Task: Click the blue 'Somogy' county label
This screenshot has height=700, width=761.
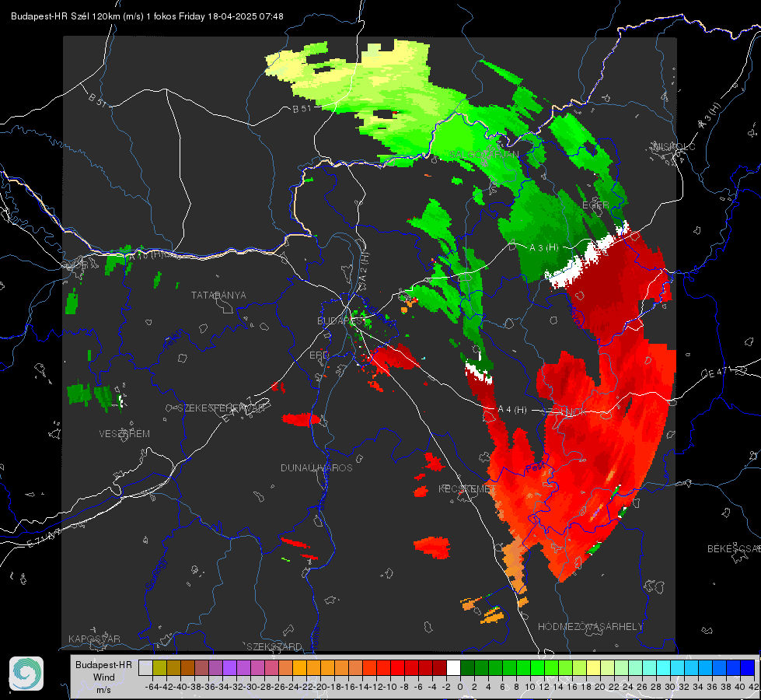Action: click(156, 574)
